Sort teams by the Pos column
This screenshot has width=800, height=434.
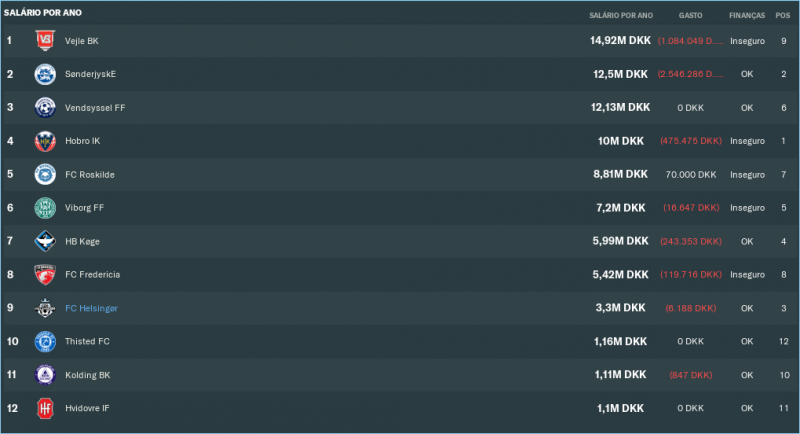click(783, 16)
